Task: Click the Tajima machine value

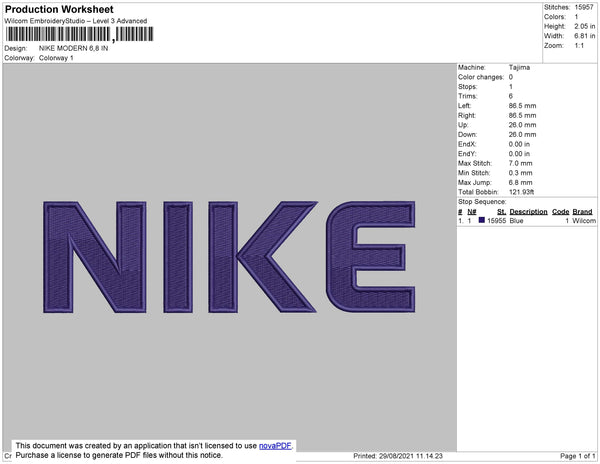Action: coord(520,67)
